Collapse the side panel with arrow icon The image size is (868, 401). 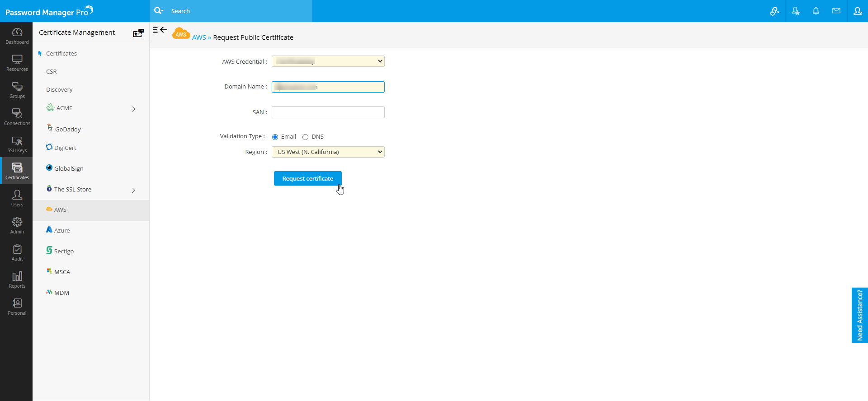[160, 30]
